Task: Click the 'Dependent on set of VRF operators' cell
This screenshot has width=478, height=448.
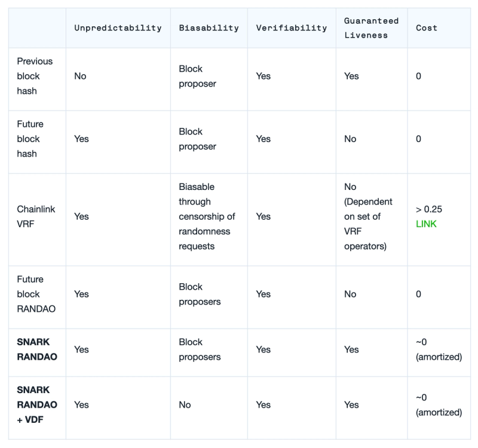Action: point(368,216)
